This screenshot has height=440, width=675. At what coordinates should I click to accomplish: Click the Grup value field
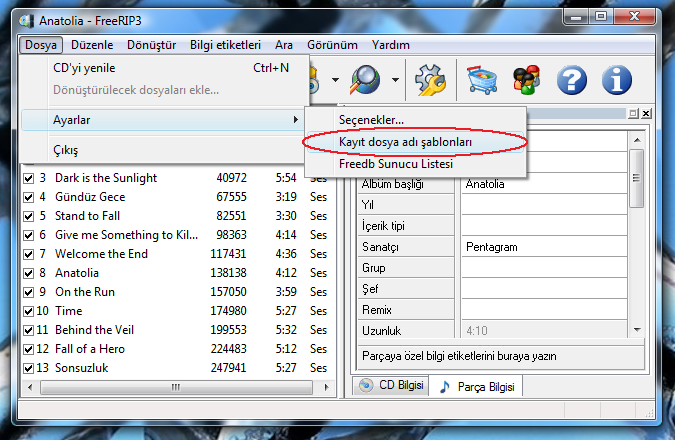(x=544, y=268)
